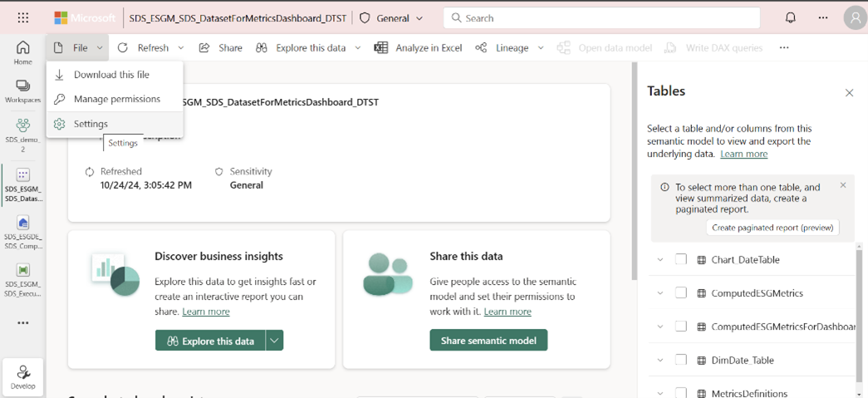Go to Home in the sidebar
The image size is (868, 398).
(x=22, y=52)
